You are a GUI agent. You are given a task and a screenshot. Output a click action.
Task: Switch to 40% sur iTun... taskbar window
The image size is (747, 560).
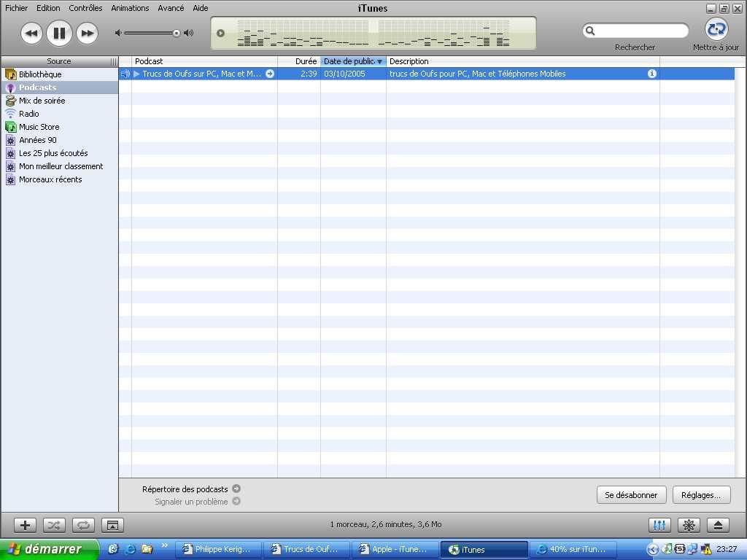click(573, 550)
